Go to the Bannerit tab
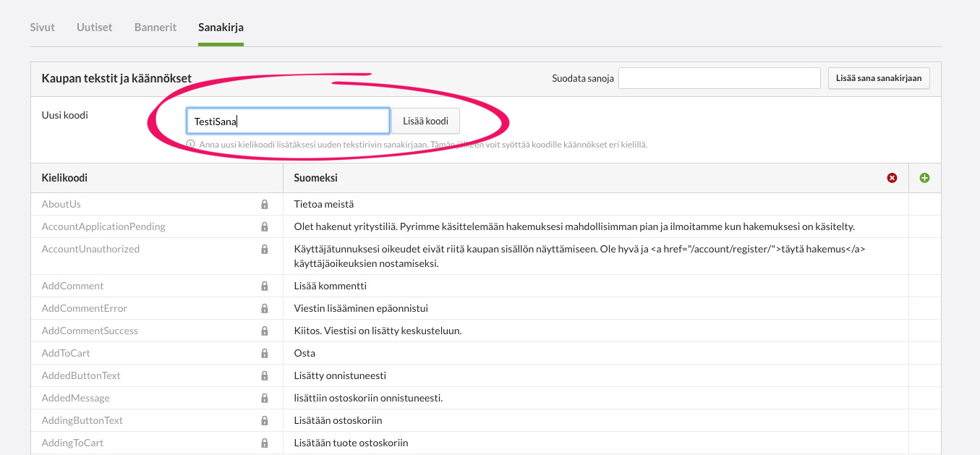This screenshot has height=455, width=980. point(155,27)
